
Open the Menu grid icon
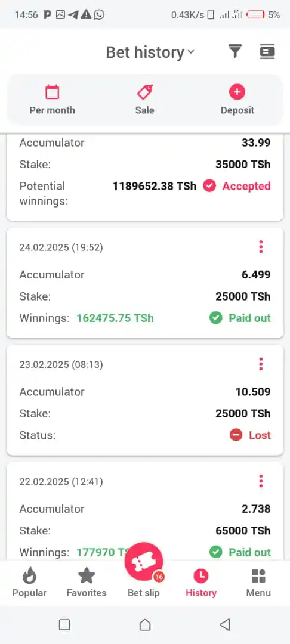[x=258, y=583]
